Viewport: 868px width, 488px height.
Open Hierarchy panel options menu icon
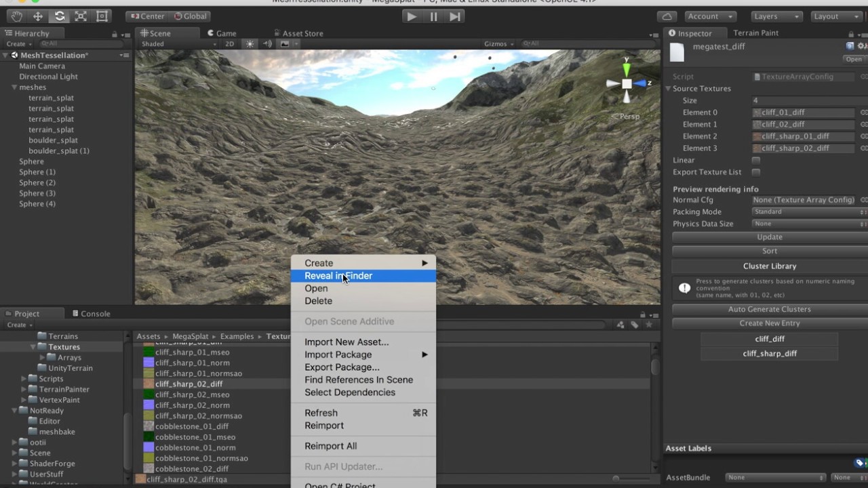[125, 34]
